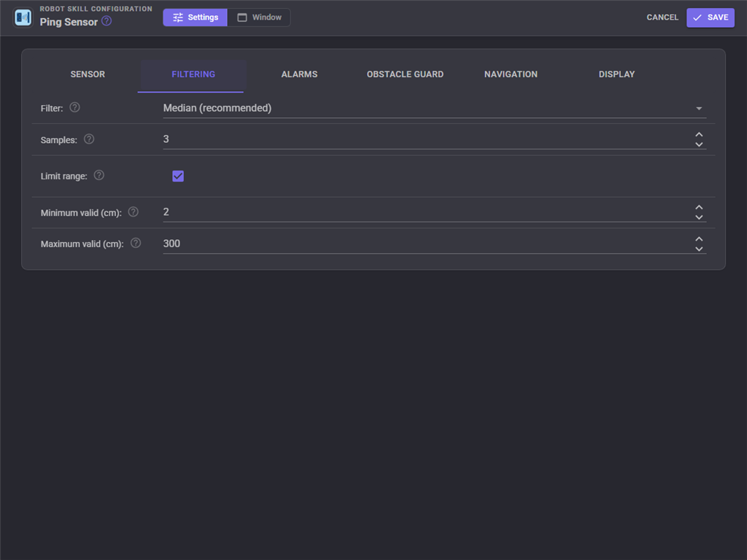
Task: Switch to Window view button
Action: pos(259,17)
